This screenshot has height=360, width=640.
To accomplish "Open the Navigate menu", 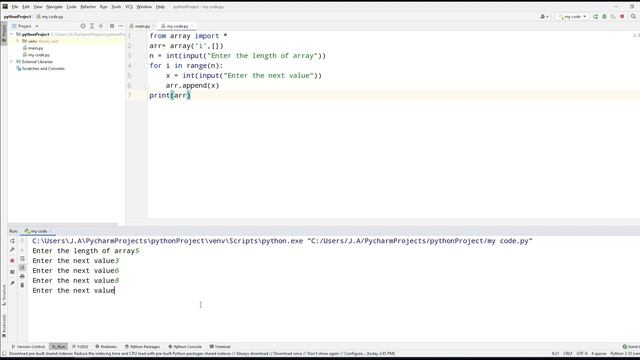I will click(x=54, y=7).
